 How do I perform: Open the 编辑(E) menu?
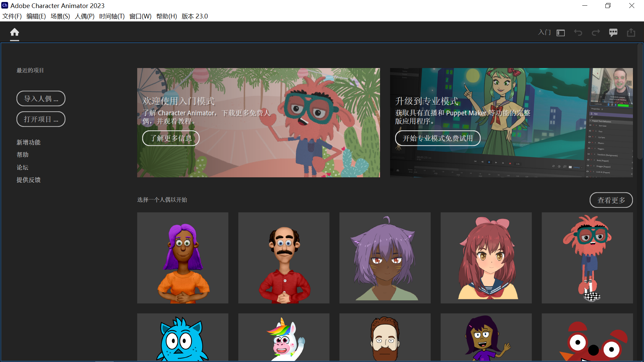(36, 16)
